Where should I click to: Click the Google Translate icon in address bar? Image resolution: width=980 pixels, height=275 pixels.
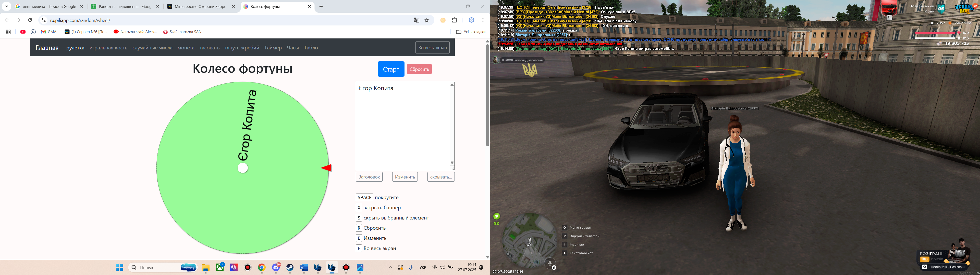click(x=416, y=21)
